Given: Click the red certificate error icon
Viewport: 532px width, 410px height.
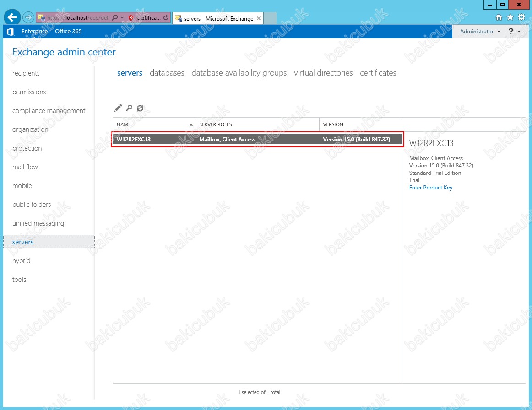Looking at the screenshot, I should click(x=131, y=18).
